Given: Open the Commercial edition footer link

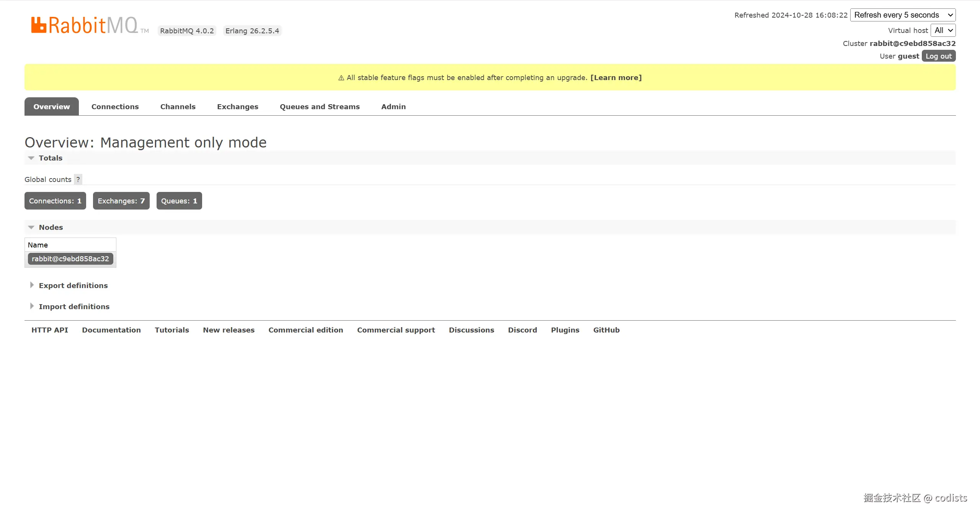Looking at the screenshot, I should (x=306, y=330).
